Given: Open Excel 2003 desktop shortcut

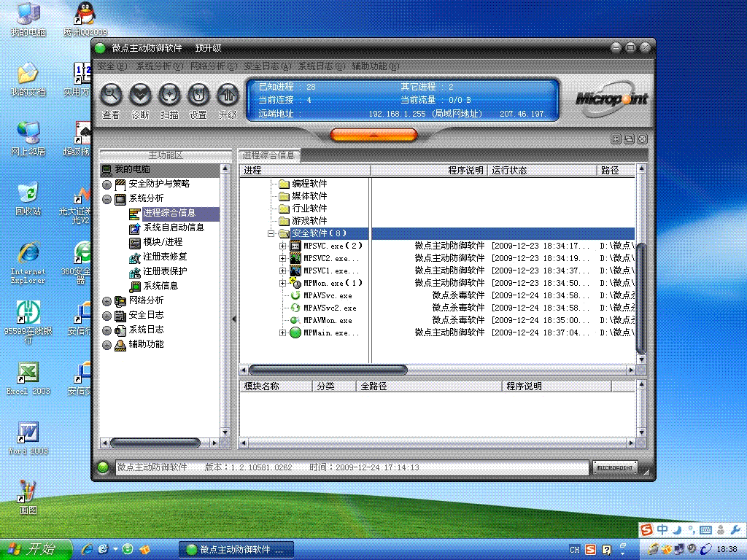Looking at the screenshot, I should tap(28, 378).
